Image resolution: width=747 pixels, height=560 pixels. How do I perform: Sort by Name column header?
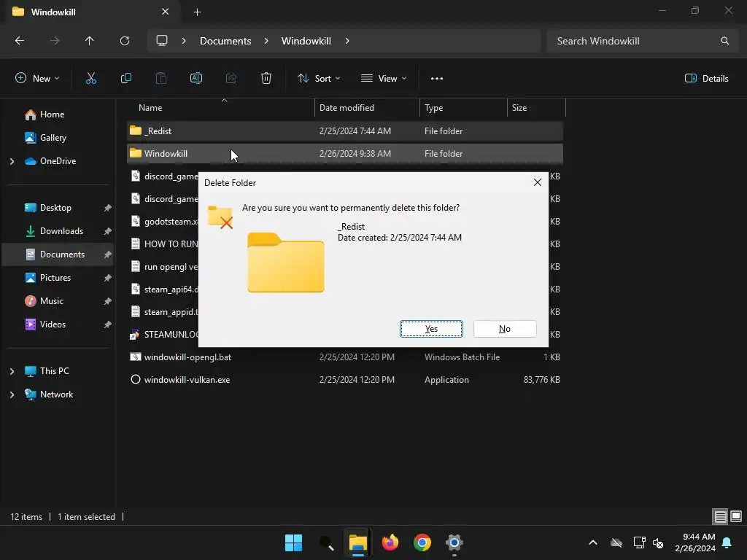point(220,108)
